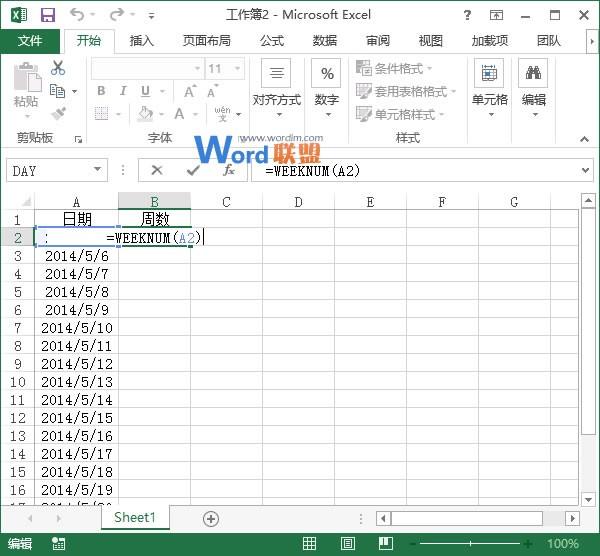Cancel formula entry with X button

(157, 170)
